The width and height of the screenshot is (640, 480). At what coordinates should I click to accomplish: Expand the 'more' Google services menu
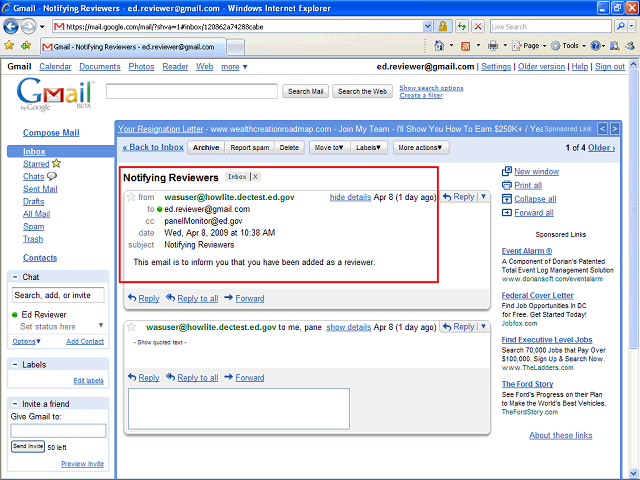tap(234, 67)
